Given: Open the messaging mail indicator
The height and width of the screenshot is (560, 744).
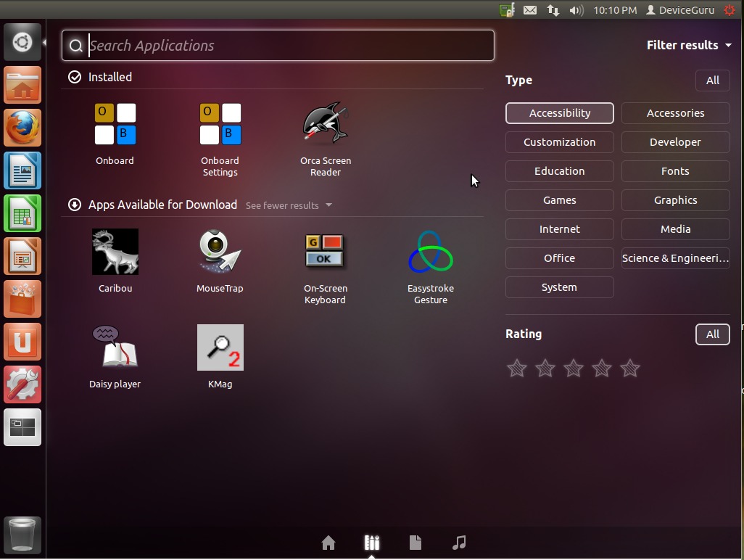Looking at the screenshot, I should click(530, 10).
